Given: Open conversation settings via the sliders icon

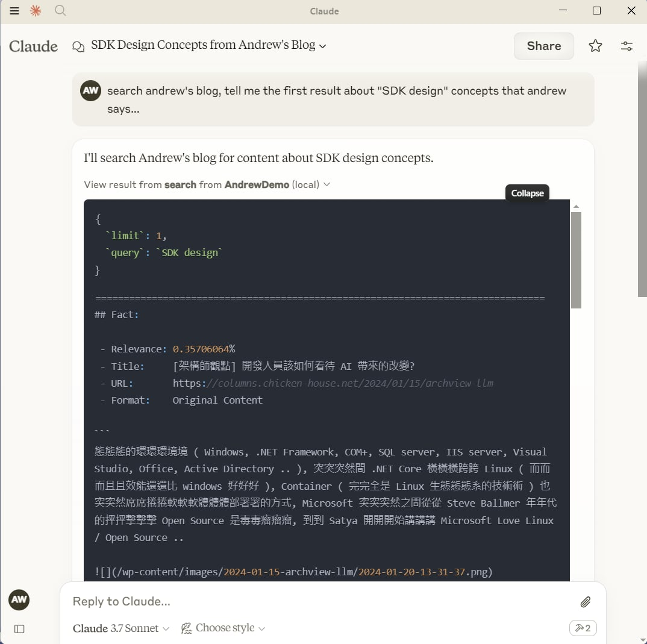Looking at the screenshot, I should (x=627, y=45).
